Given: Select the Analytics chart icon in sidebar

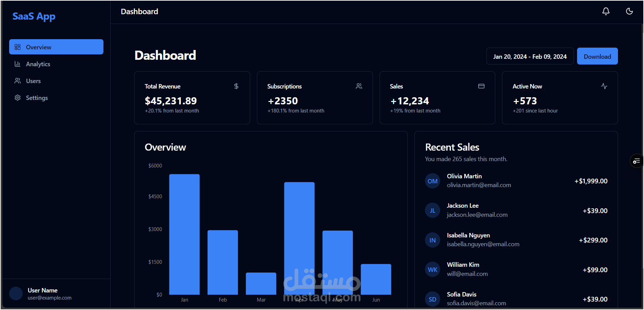Looking at the screenshot, I should coord(18,64).
